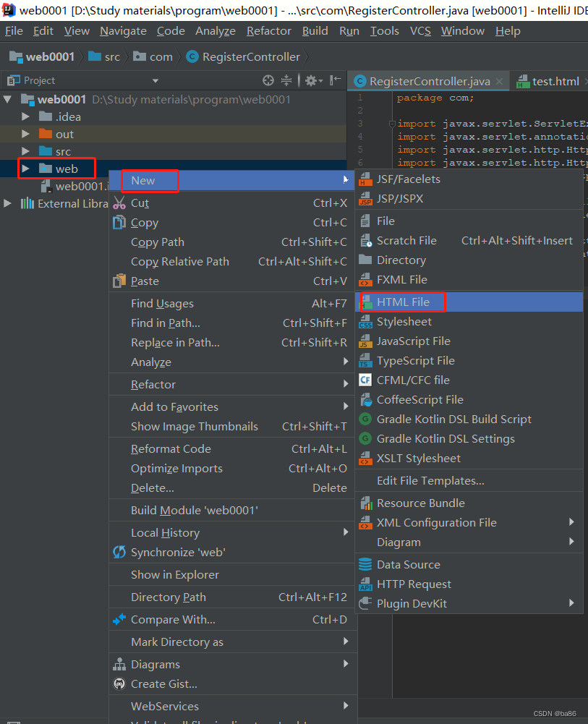
Task: Open the Navigate menu
Action: pos(123,31)
